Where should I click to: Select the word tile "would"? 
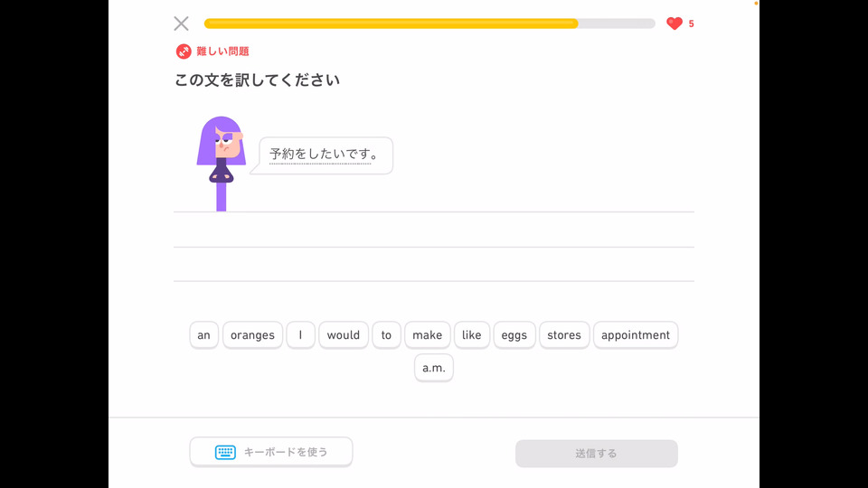click(x=344, y=334)
